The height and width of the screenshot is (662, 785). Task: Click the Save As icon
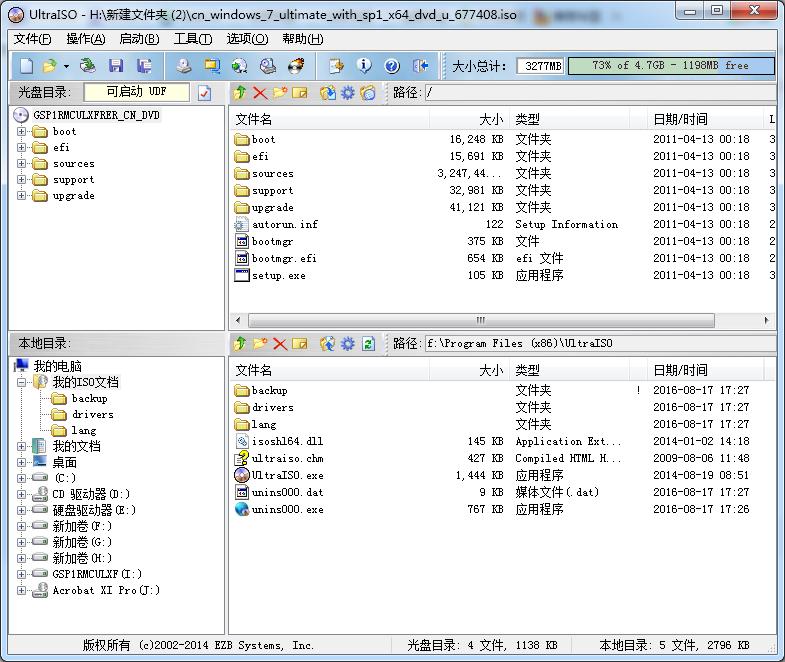point(144,66)
